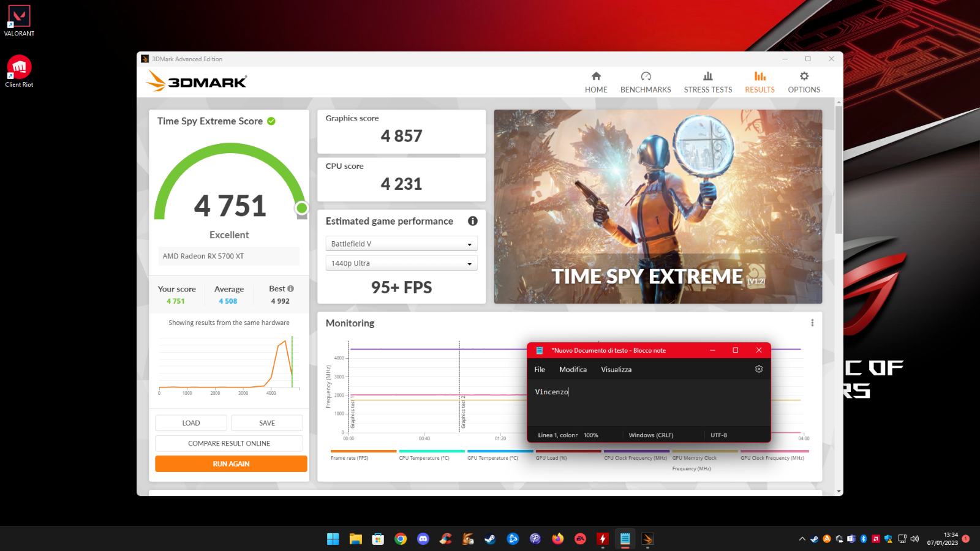Open the Battlefield V game dropdown
The height and width of the screenshot is (551, 980).
pos(401,244)
